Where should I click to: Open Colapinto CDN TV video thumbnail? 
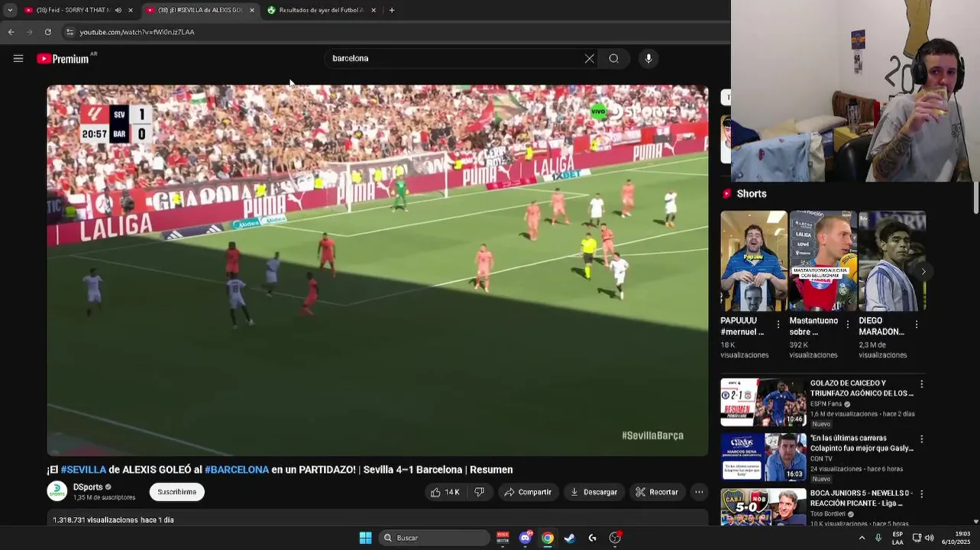tap(763, 457)
